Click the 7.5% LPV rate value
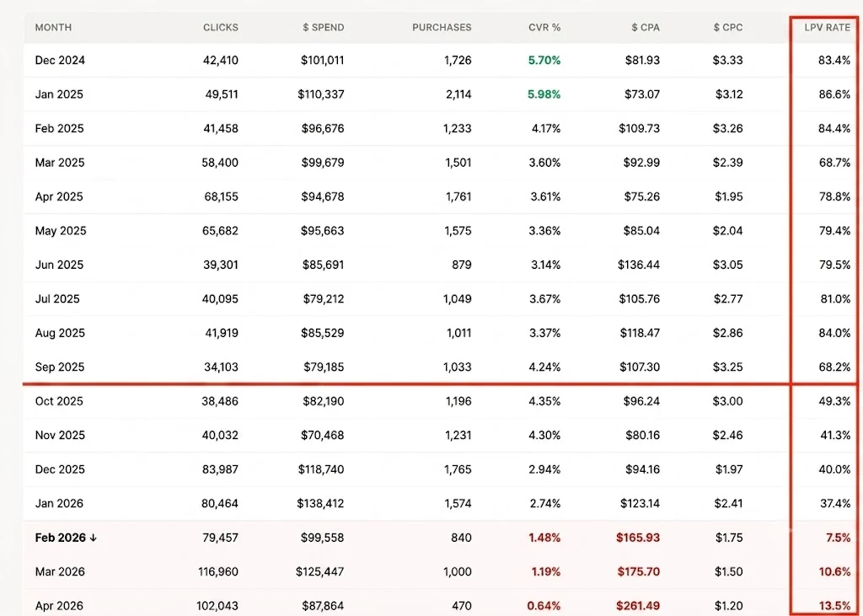The height and width of the screenshot is (616, 863). point(839,538)
